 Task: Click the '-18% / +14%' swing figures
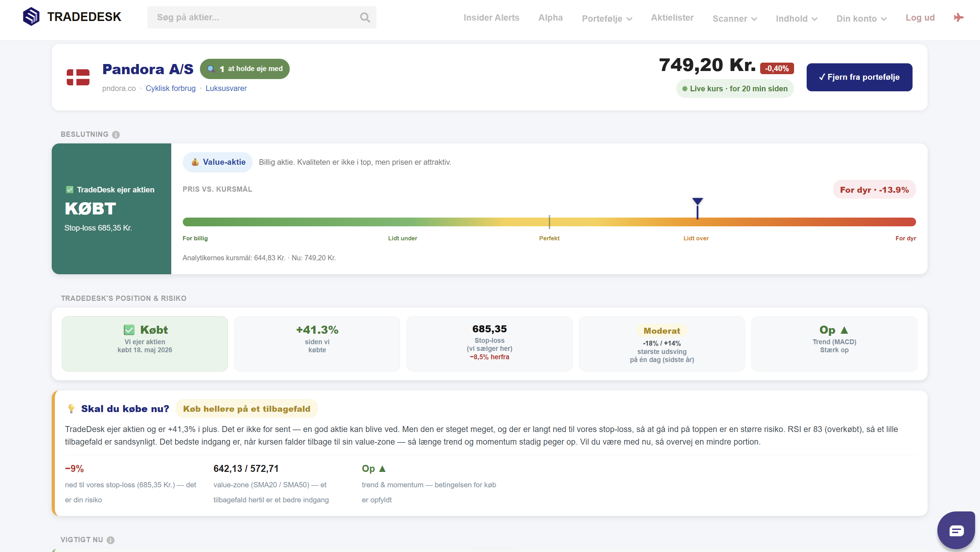click(662, 344)
